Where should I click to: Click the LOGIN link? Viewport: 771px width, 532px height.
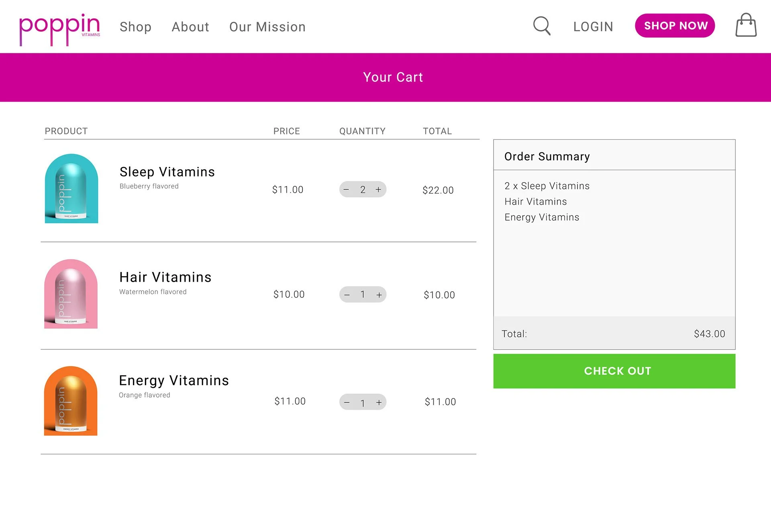pos(593,26)
